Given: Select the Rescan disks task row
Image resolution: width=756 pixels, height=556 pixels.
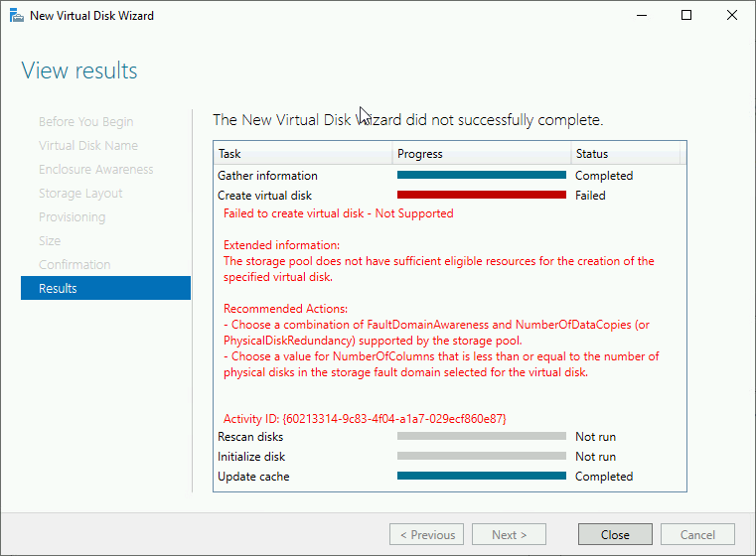Looking at the screenshot, I should pos(450,437).
